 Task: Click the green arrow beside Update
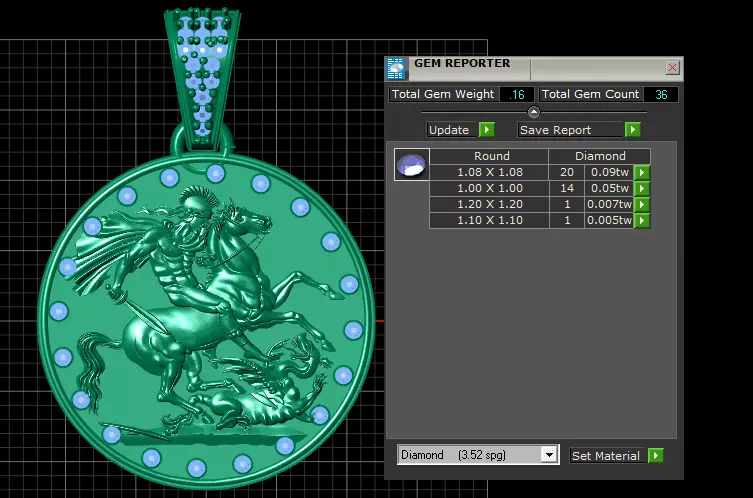(x=487, y=130)
